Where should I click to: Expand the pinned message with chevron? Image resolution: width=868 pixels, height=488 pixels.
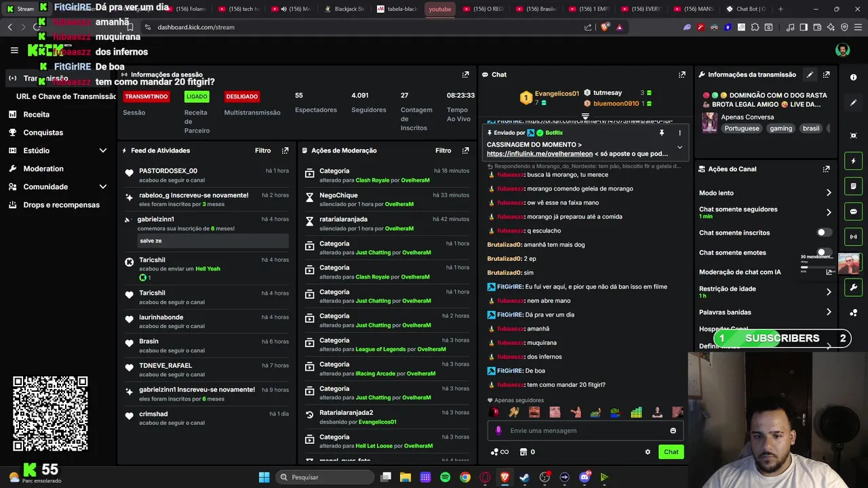coord(679,147)
